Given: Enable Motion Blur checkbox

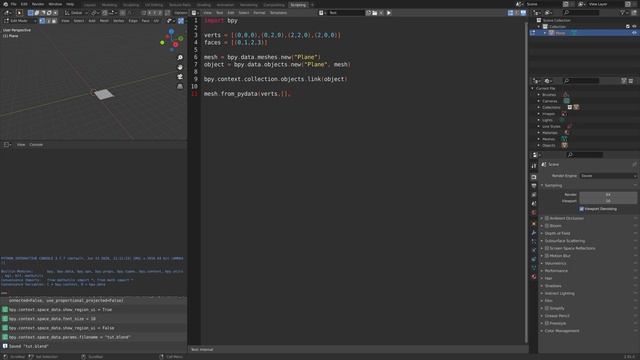Looking at the screenshot, I should (547, 256).
